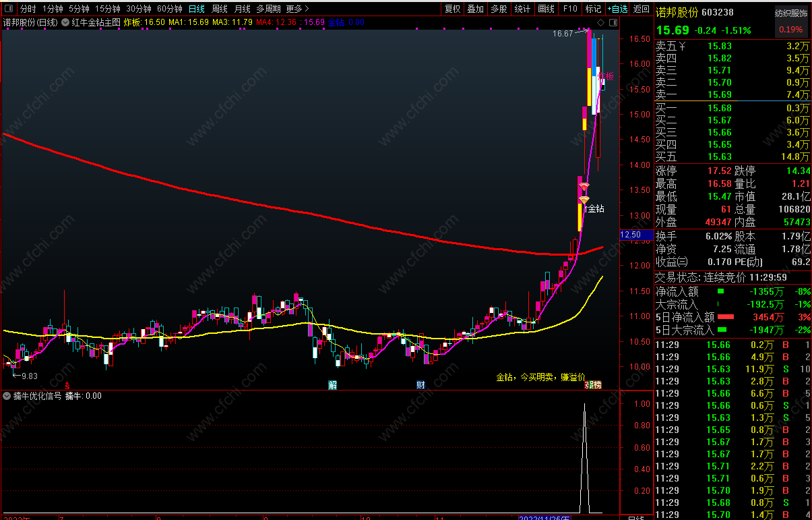Click the yellow 金钻，今买明卖 tip text
Screen dimensions: 812x520
click(540, 377)
